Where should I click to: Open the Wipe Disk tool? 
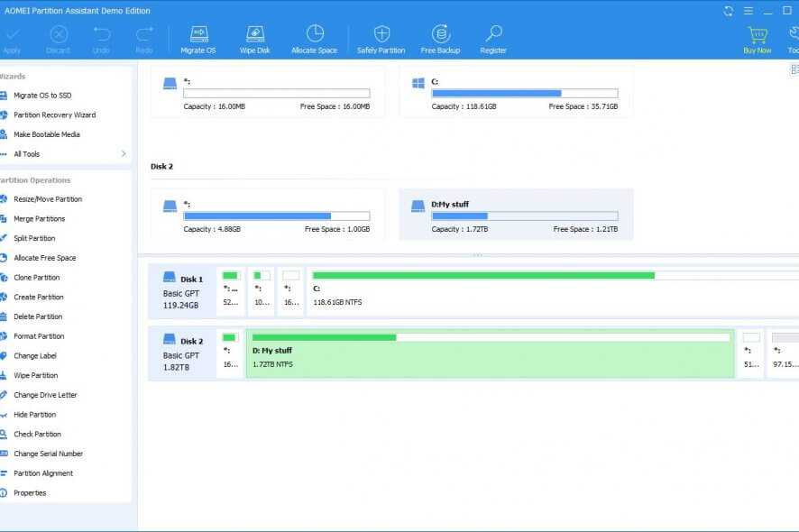255,34
